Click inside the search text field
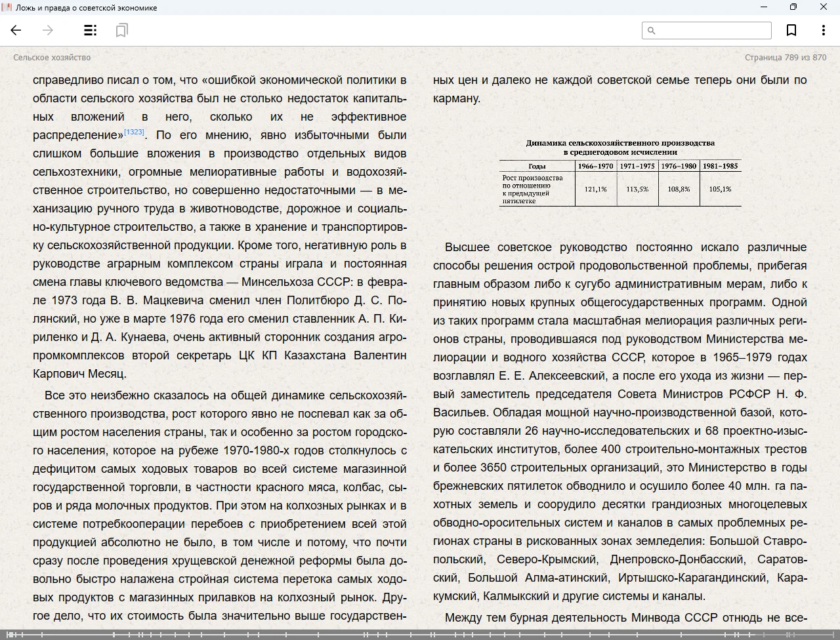The height and width of the screenshot is (640, 840). (712, 30)
